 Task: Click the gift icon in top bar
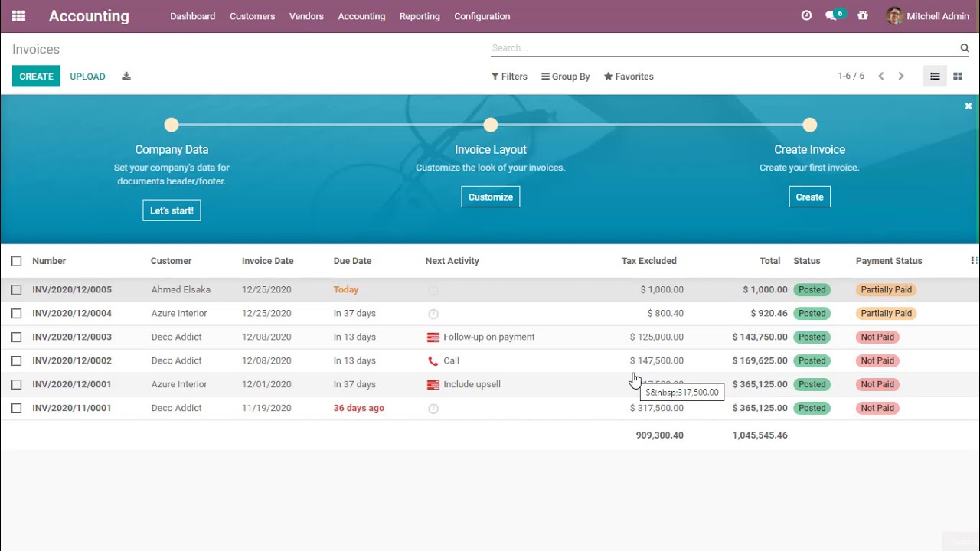coord(863,15)
